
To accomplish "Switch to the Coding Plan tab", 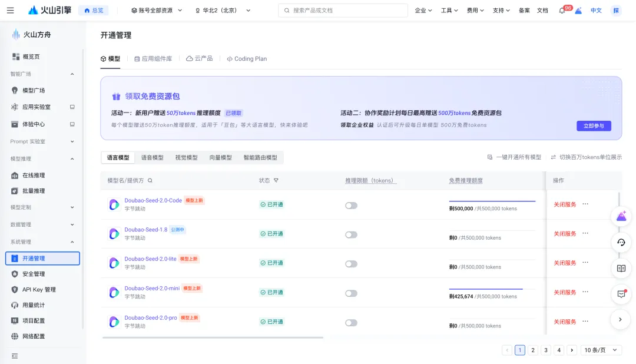I will click(247, 59).
